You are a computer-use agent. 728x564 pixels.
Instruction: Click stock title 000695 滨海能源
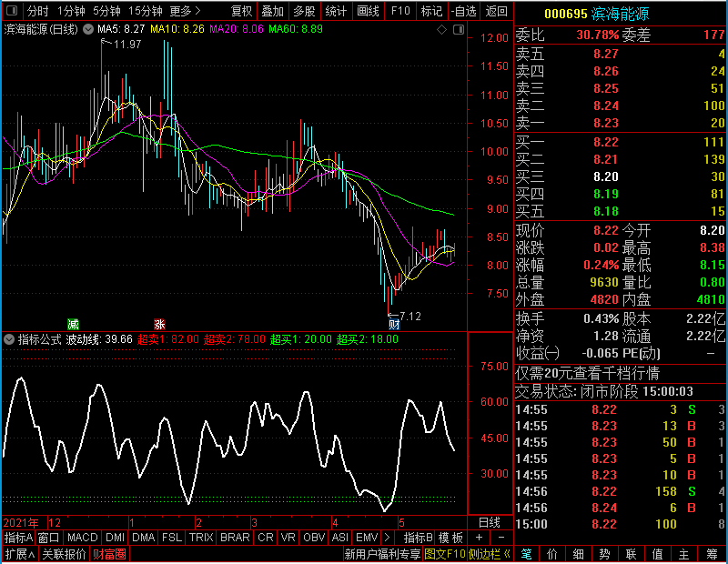596,14
